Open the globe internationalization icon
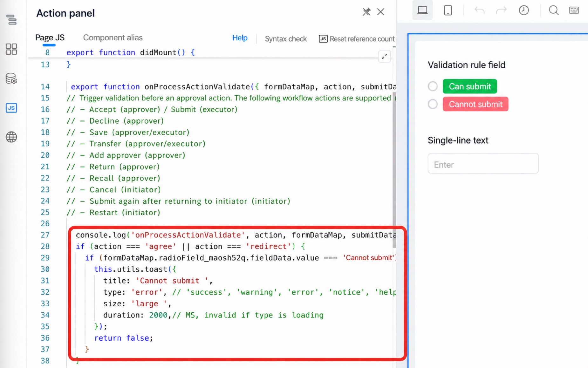This screenshot has height=368, width=588. click(x=11, y=137)
